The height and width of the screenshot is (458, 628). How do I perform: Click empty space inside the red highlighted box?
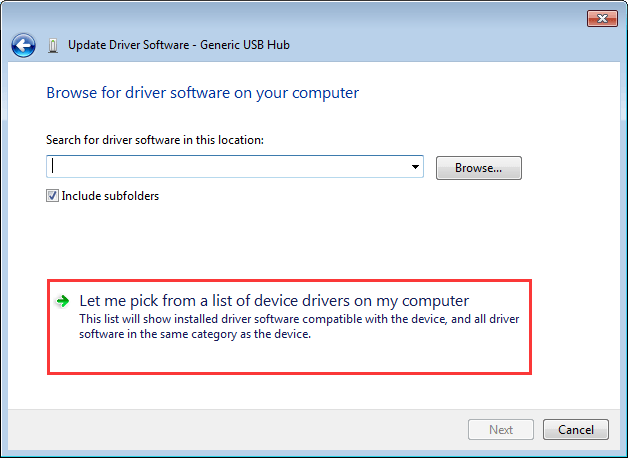click(x=300, y=358)
